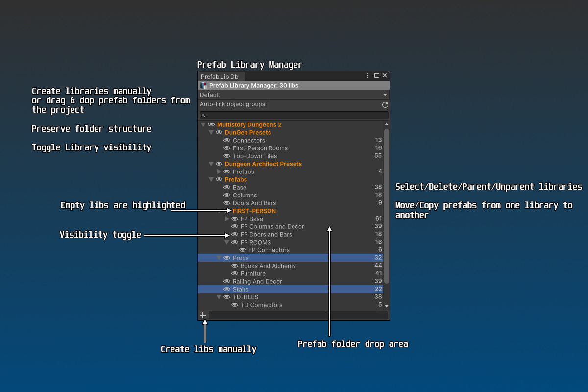Click the Prefab Library Manager books icon

pyautogui.click(x=203, y=85)
